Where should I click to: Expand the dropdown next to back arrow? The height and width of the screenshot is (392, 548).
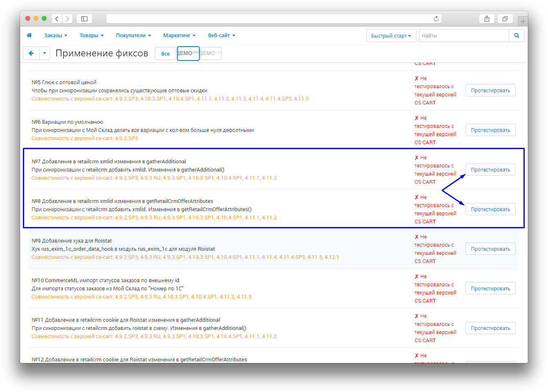pyautogui.click(x=45, y=53)
